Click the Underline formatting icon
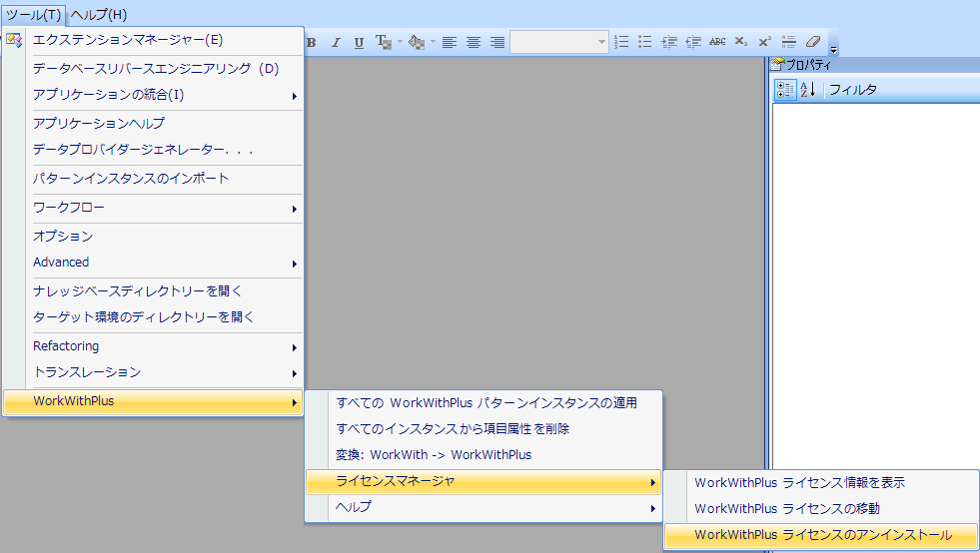980x553 pixels. (x=359, y=42)
